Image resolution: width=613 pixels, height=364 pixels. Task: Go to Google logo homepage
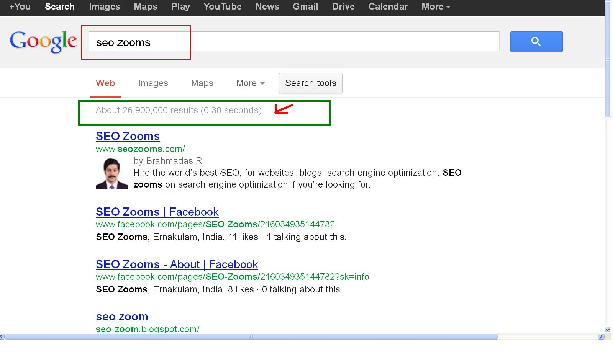point(43,42)
